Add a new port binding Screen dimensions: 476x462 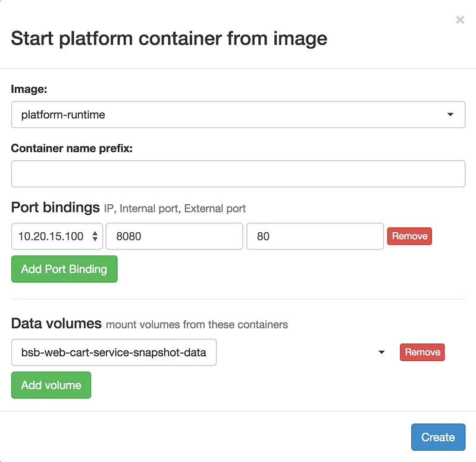(x=64, y=269)
